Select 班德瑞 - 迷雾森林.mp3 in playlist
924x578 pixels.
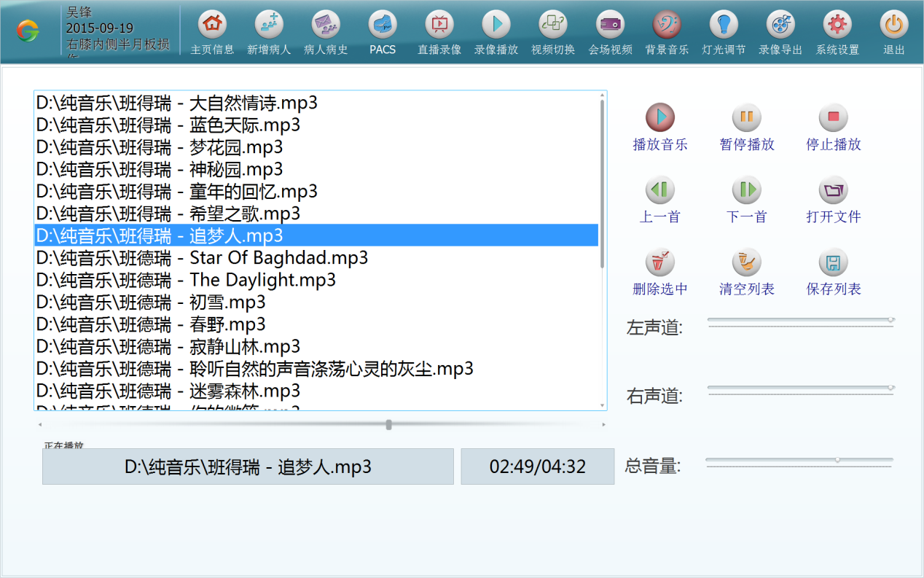click(316, 391)
